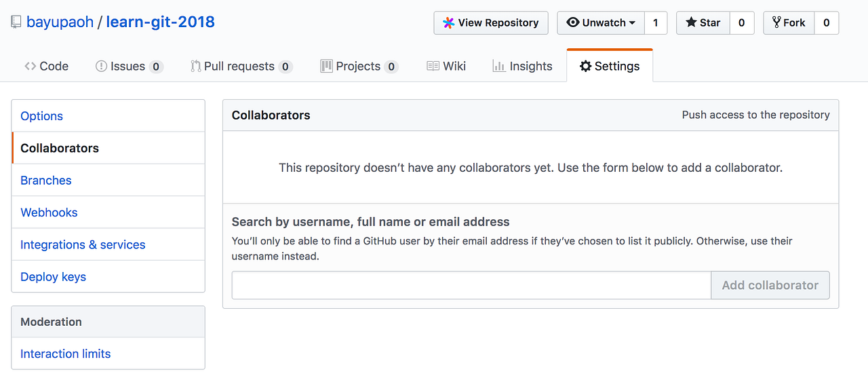Image resolution: width=868 pixels, height=391 pixels.
Task: Click the Add collaborator button
Action: coord(770,285)
